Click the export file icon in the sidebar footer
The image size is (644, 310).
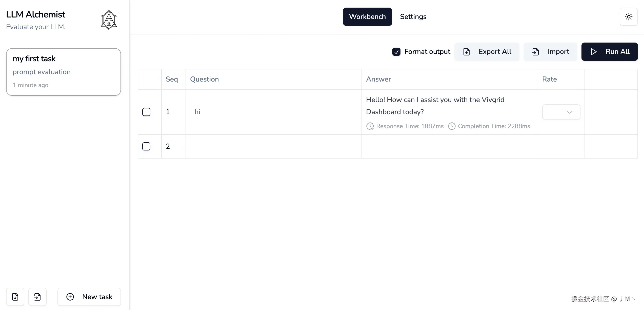15,297
